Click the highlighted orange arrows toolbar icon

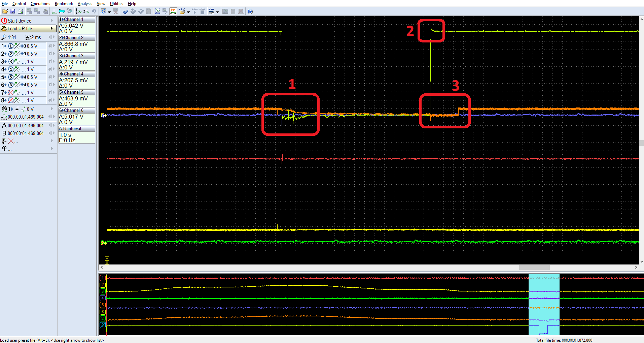[173, 11]
